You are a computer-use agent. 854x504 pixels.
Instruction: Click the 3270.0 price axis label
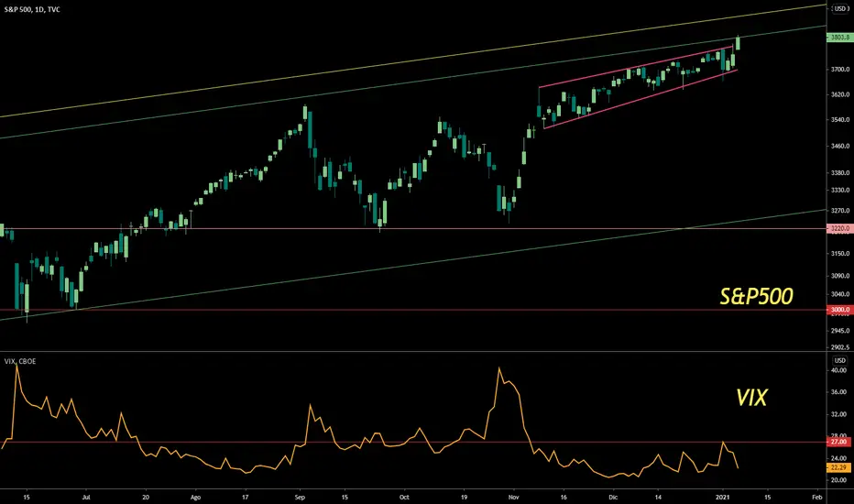coord(840,211)
